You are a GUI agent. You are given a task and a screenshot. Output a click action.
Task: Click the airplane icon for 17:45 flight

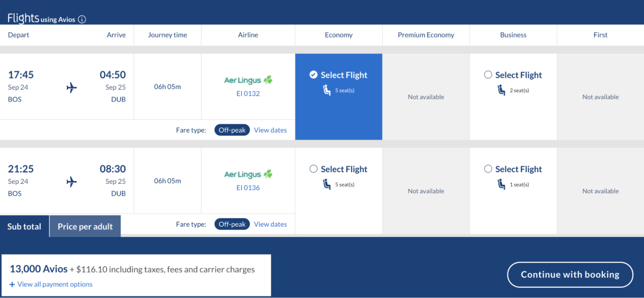tap(72, 88)
